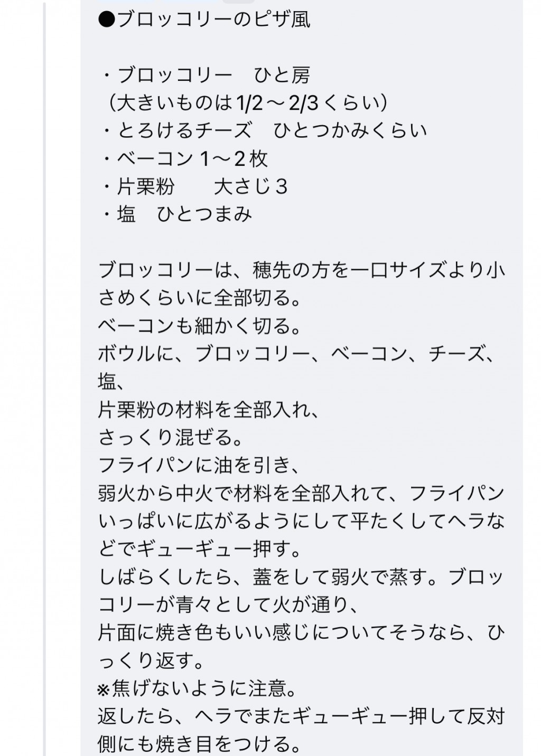
Task: Click the line starting 弱火から中火で材料を
Action: (x=302, y=494)
